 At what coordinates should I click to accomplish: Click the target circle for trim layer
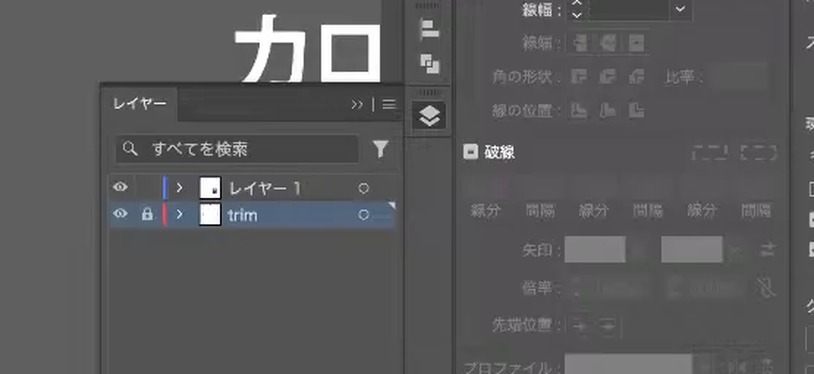363,215
